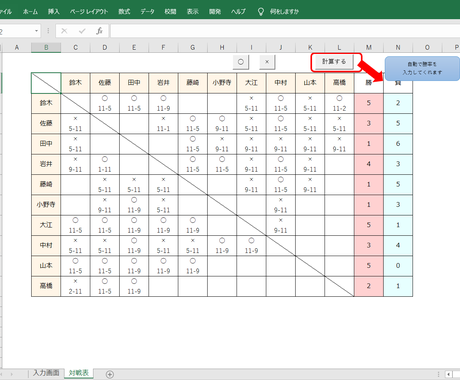This screenshot has height=380, width=460.
Task: Select the 田中 row losses cell showing 6
Action: (398, 144)
